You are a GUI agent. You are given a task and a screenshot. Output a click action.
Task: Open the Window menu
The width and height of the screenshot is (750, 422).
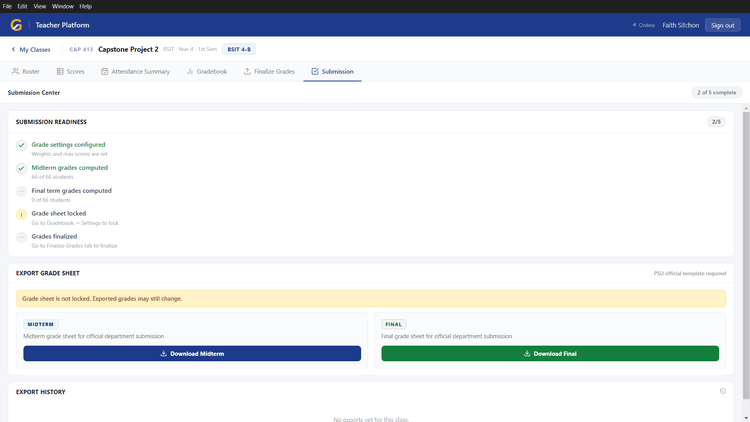tap(63, 6)
